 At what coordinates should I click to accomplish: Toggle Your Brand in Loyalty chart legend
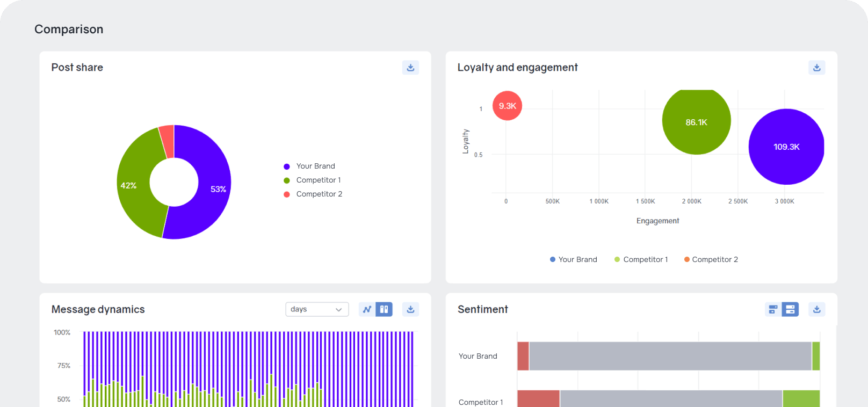[x=573, y=259]
